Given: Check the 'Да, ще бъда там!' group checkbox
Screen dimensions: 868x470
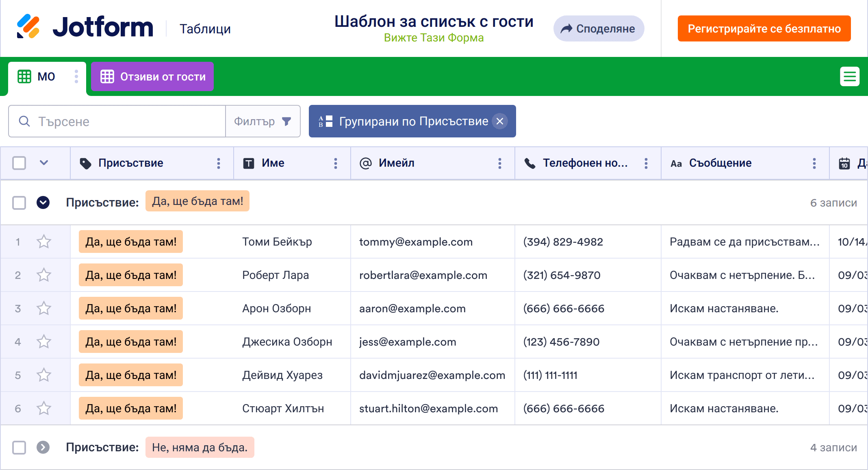Looking at the screenshot, I should tap(19, 202).
